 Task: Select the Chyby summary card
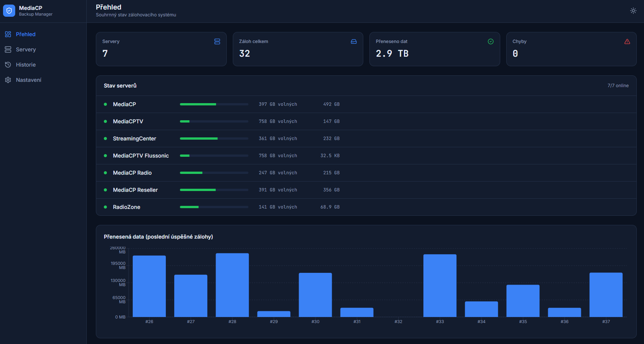pos(571,49)
